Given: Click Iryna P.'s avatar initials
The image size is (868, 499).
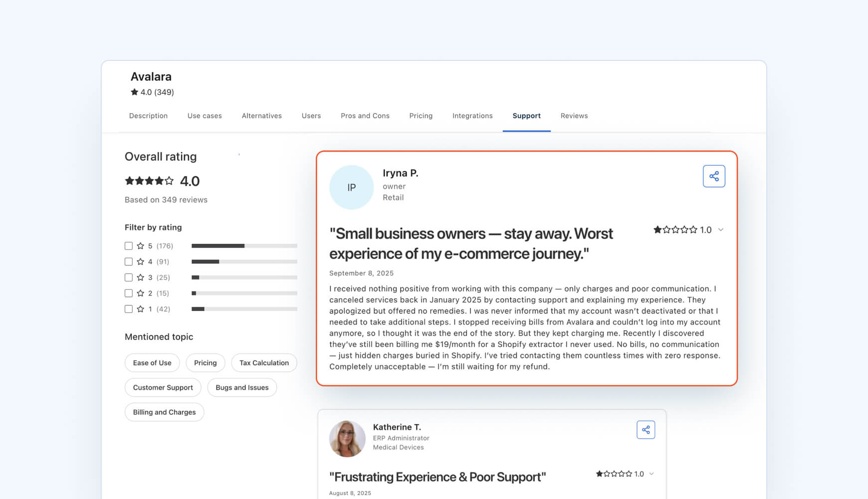Looking at the screenshot, I should 351,187.
